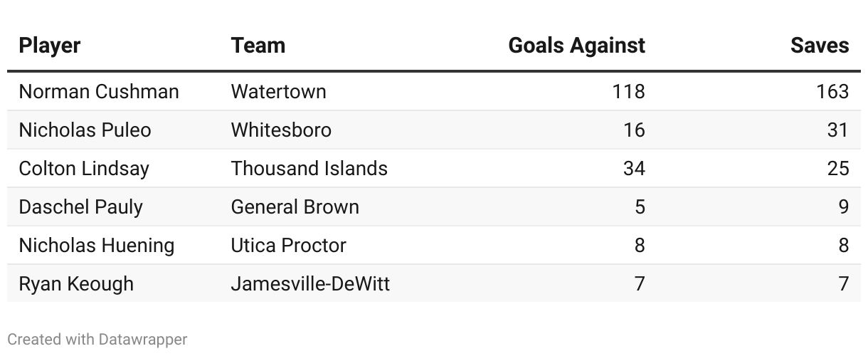This screenshot has width=868, height=356.
Task: Sort by Goals Against column header
Action: click(x=577, y=46)
